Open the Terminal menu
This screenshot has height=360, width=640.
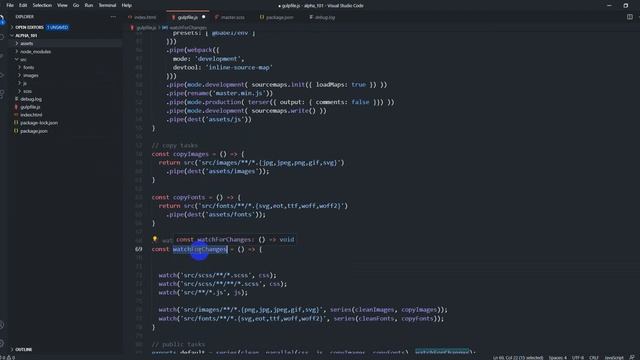pyautogui.click(x=107, y=5)
